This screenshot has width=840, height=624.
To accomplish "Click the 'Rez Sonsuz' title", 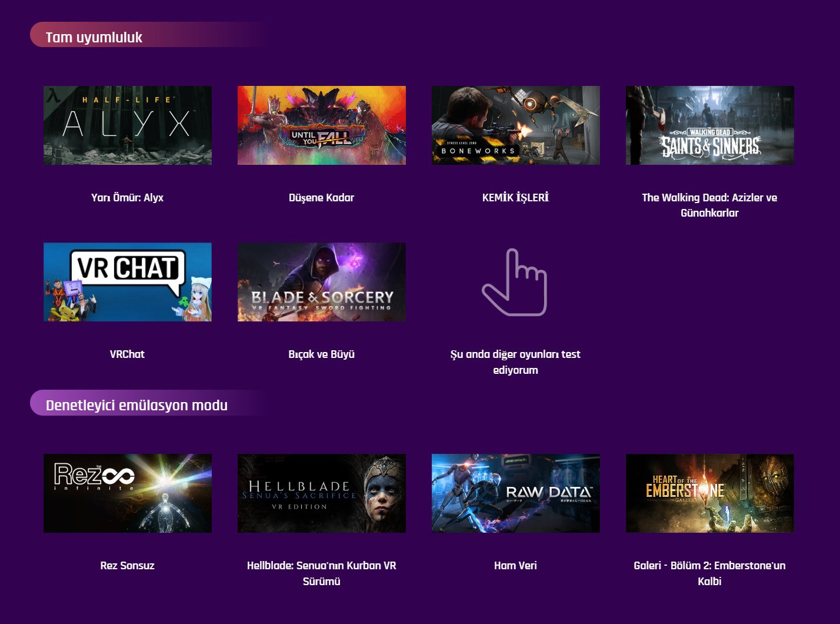I will pyautogui.click(x=128, y=566).
